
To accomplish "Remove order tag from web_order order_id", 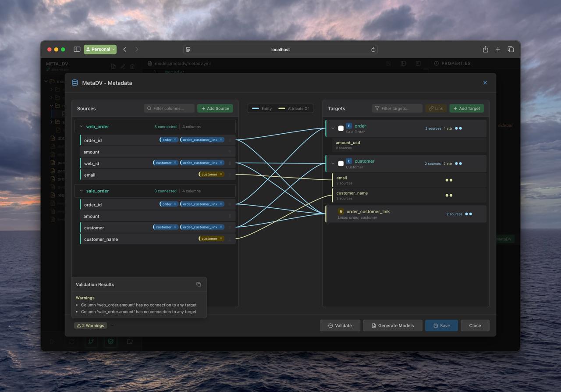I will click(x=175, y=140).
